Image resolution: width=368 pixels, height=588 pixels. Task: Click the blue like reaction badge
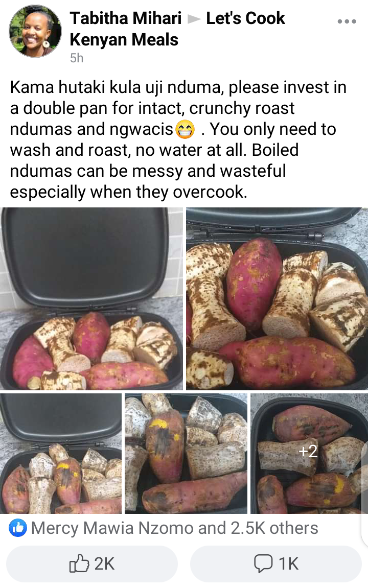[17, 528]
